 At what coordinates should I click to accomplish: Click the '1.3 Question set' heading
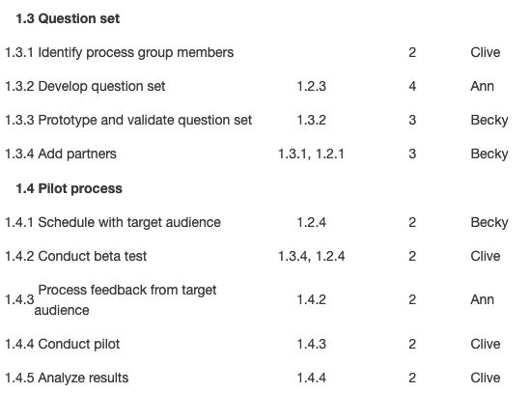68,18
